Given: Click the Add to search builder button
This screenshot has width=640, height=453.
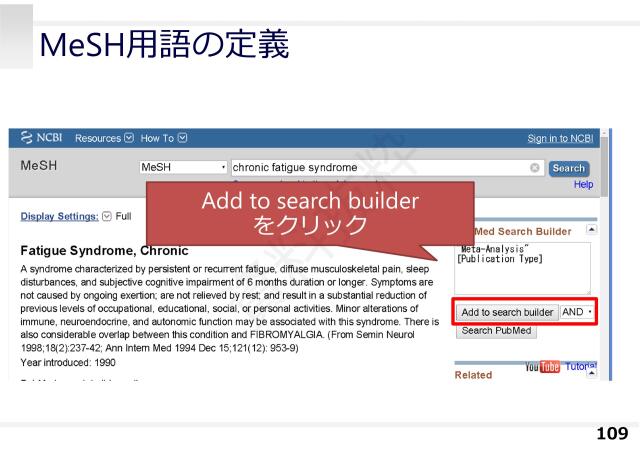Looking at the screenshot, I should coord(507,312).
